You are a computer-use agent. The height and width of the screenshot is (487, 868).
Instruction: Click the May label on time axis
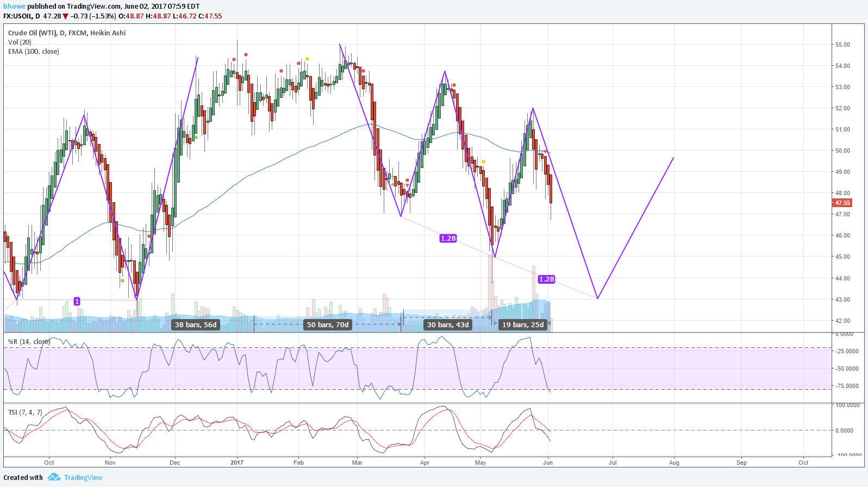coord(480,463)
